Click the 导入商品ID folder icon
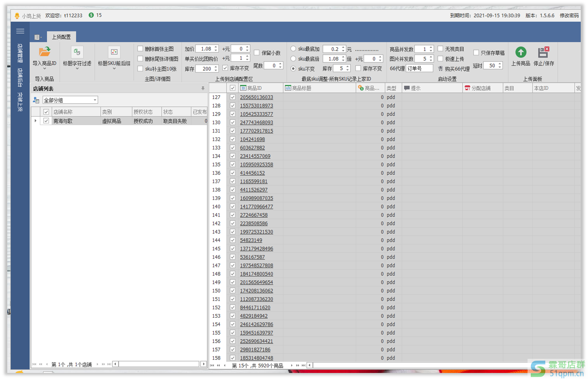This screenshot has height=379, width=588. coord(44,52)
